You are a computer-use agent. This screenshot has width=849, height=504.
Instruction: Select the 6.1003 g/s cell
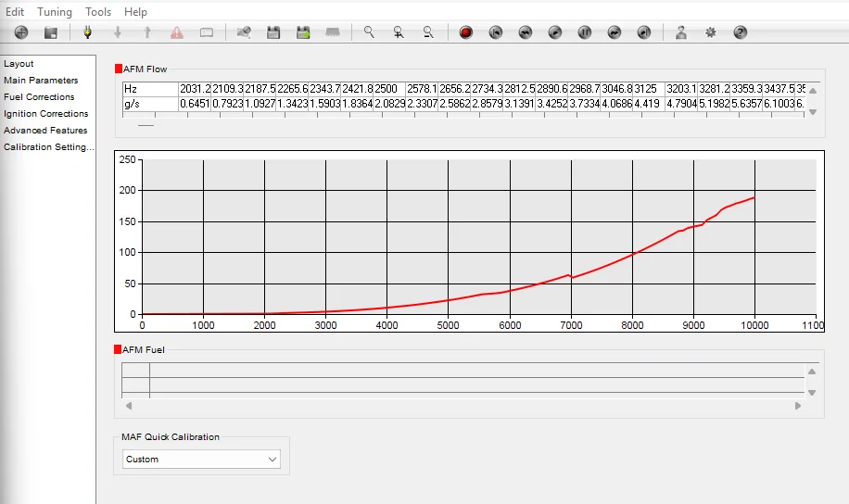(779, 104)
